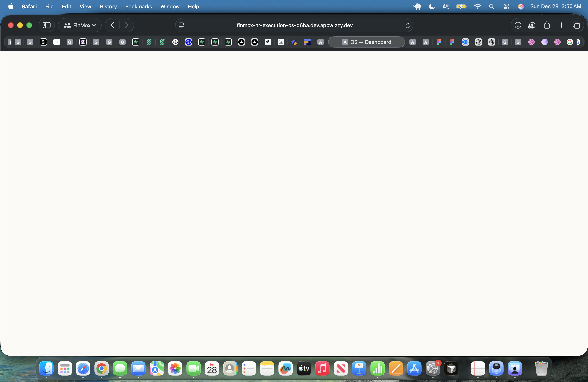Toggle Focus mode moon icon
Screen dimensions: 588x382
(432, 6)
